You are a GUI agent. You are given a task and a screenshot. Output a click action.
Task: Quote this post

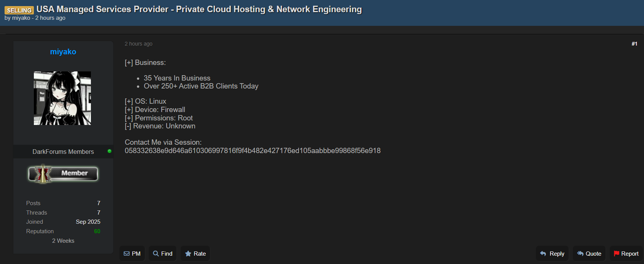589,254
